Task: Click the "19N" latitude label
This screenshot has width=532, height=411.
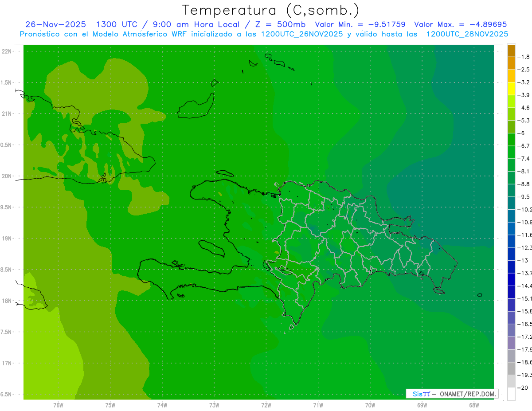Action: click(7, 239)
